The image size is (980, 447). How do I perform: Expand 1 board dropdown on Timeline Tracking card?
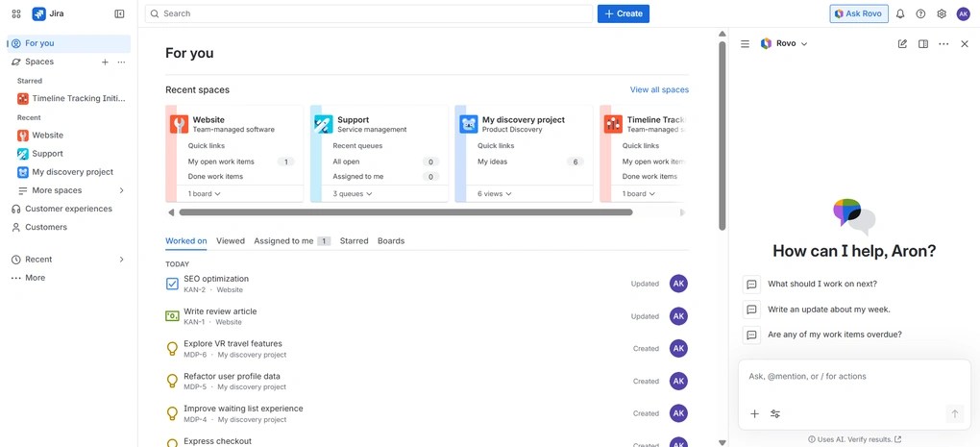tap(639, 194)
